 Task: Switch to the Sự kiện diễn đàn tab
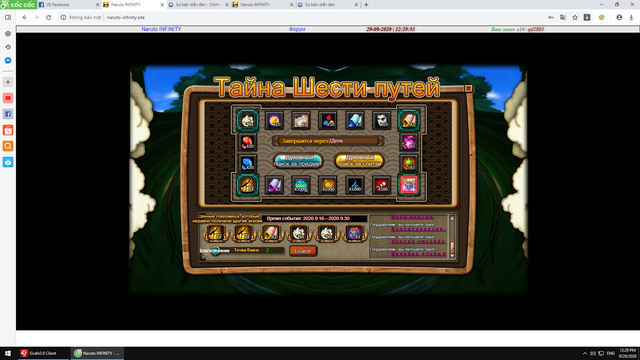pos(328,4)
